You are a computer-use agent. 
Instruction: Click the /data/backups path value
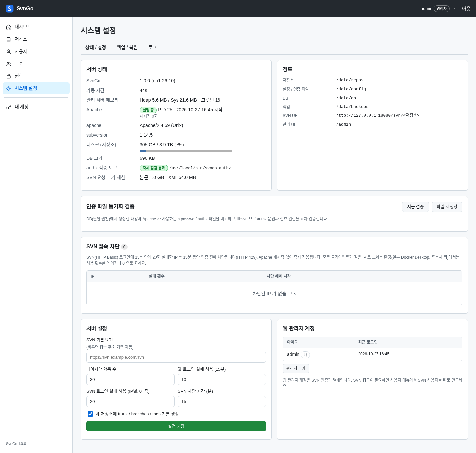click(x=352, y=107)
